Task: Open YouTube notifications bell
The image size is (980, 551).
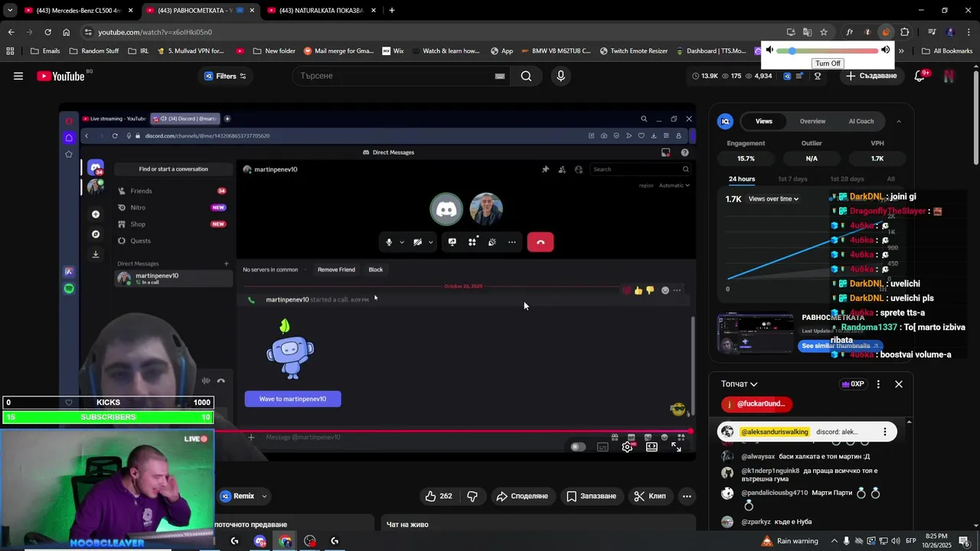Action: pos(920,76)
